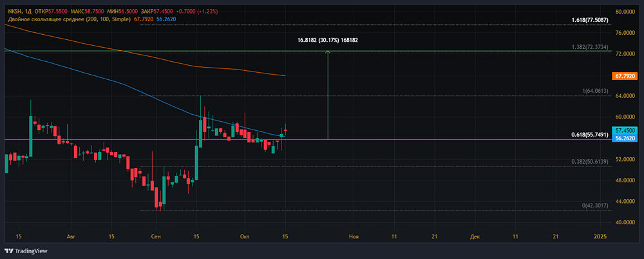
Task: Click the green price range arrowhead
Action: tap(328, 52)
